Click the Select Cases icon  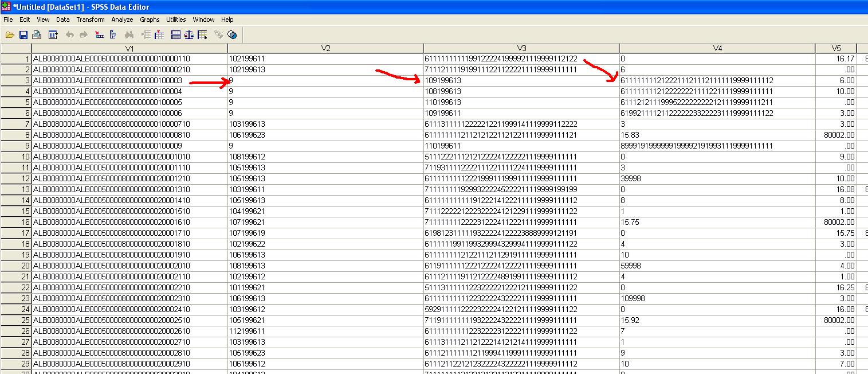[202, 35]
